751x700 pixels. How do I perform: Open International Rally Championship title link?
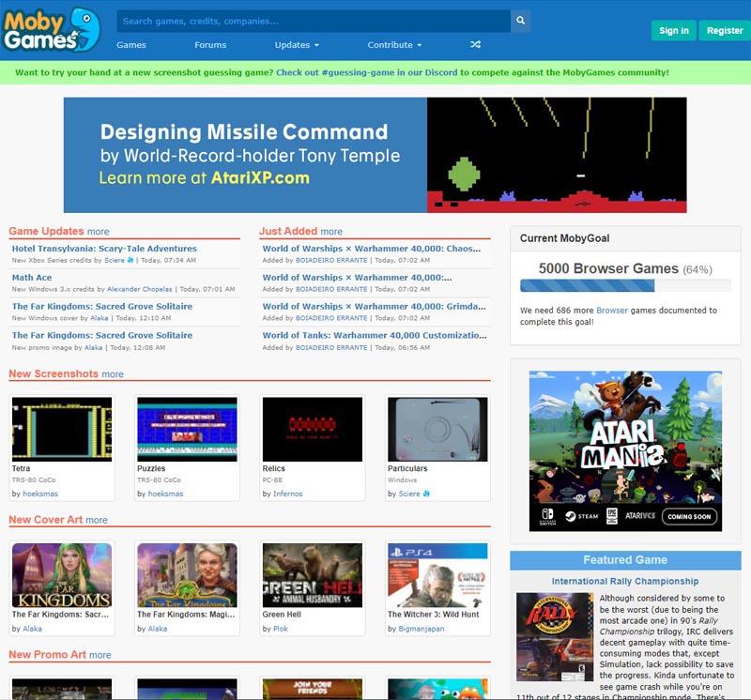coord(625,581)
